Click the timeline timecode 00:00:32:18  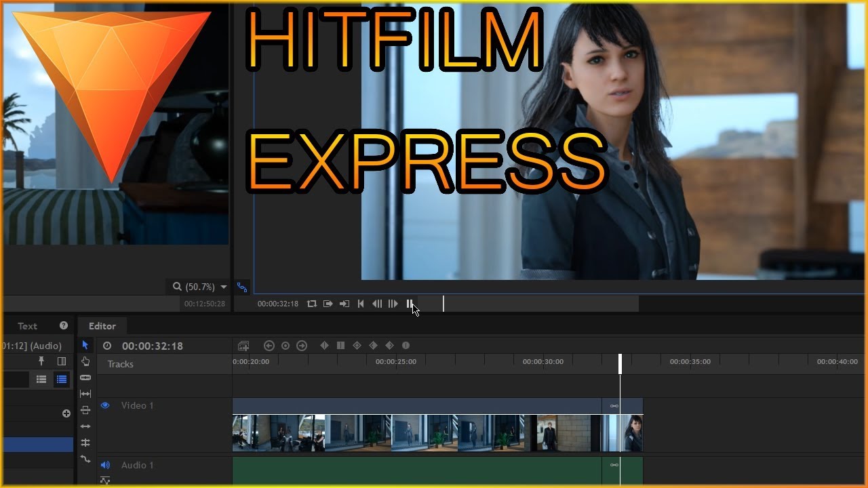pos(153,346)
